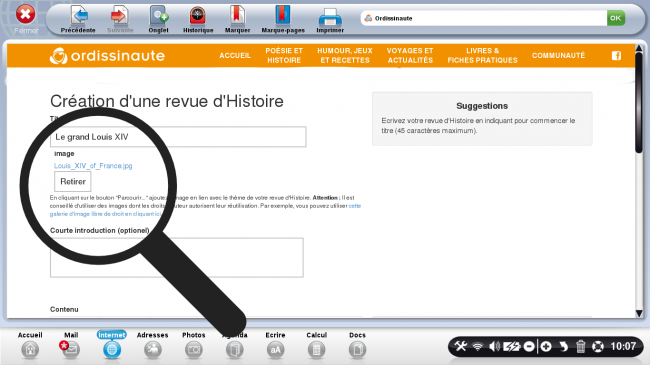Viewport: 650px width, 365px height.
Task: Open help via the lifebuoy icon
Action: point(597,346)
